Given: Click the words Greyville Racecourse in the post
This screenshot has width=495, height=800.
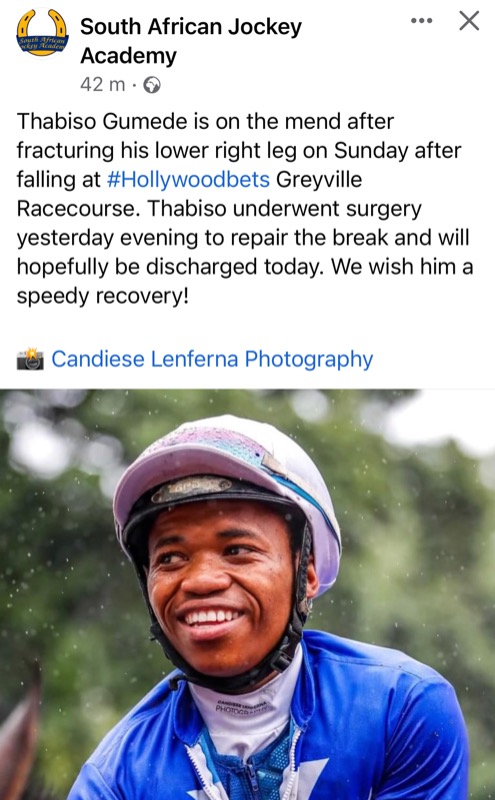Looking at the screenshot, I should pos(189,194).
